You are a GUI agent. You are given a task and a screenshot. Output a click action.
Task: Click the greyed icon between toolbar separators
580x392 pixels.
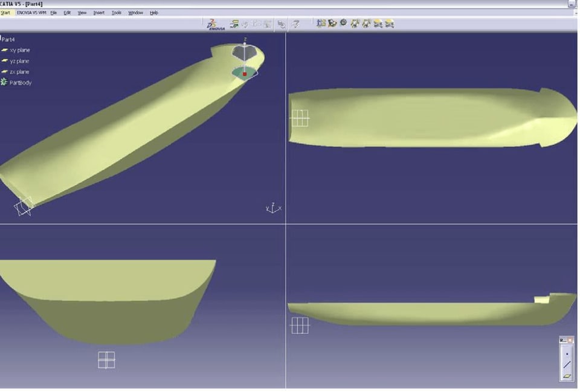281,24
